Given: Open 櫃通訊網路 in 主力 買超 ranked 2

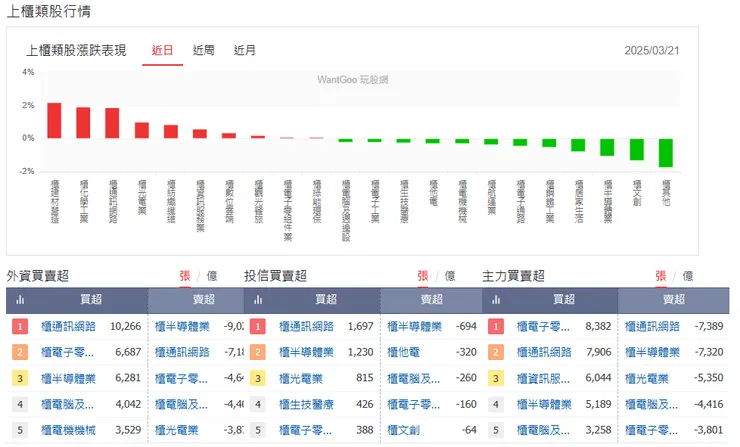Looking at the screenshot, I should pos(544,352).
